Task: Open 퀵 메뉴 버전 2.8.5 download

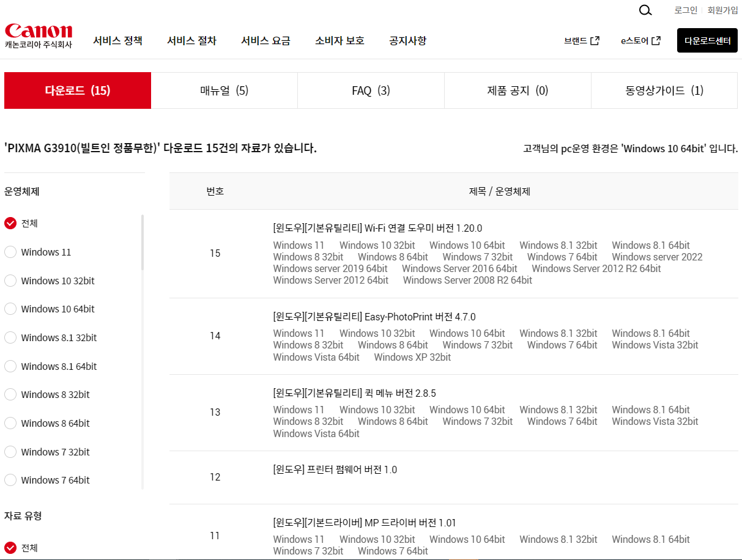Action: [355, 393]
